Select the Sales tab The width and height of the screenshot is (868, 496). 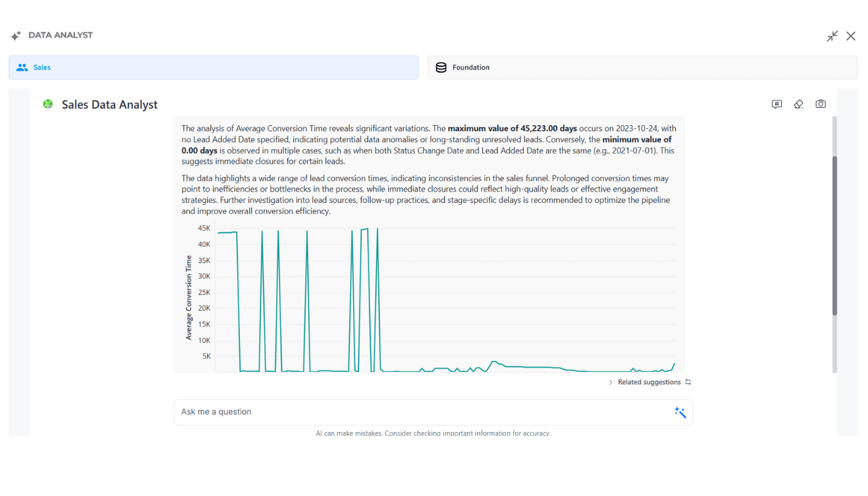pyautogui.click(x=213, y=68)
